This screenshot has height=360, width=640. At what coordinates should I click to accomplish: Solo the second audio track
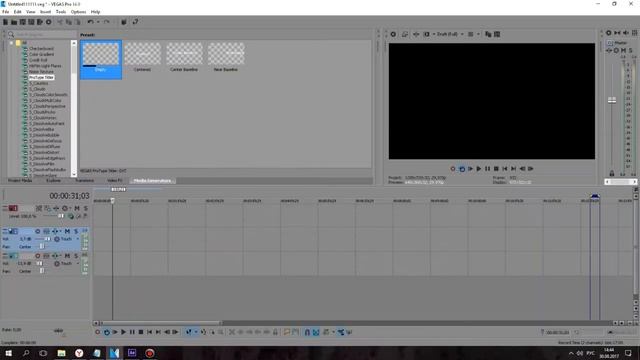coord(76,256)
